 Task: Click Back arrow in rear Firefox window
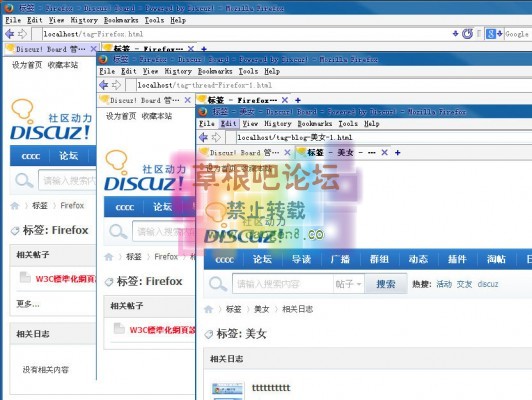(x=10, y=34)
